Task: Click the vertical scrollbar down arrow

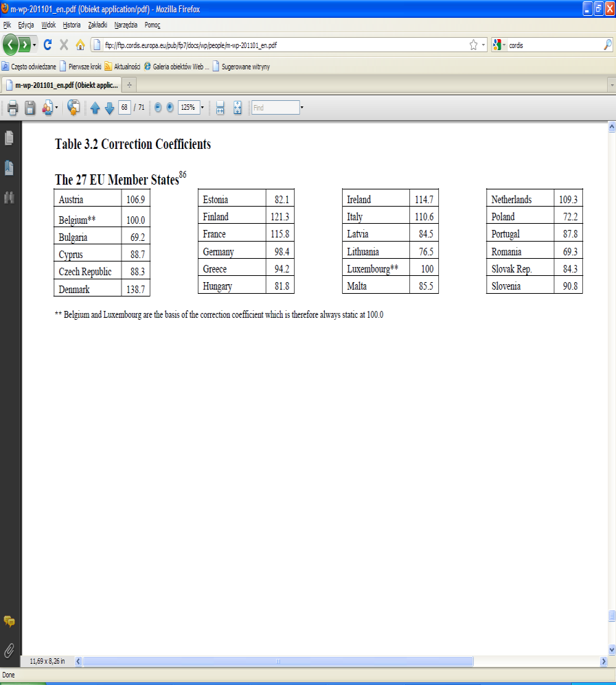Action: pos(612,649)
